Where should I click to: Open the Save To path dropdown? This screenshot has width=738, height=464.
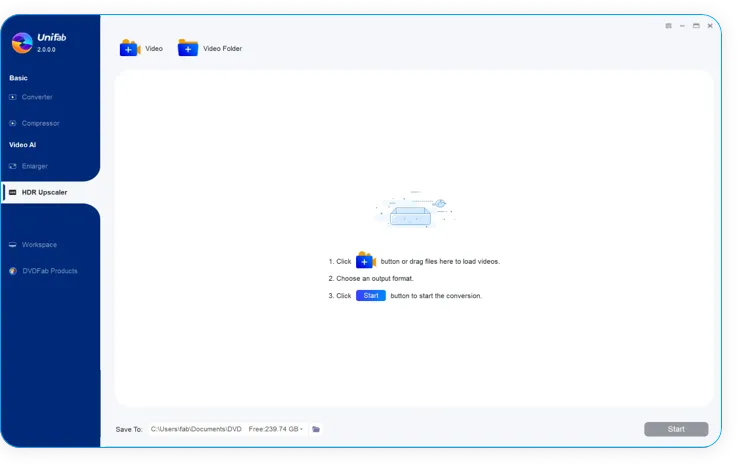301,429
